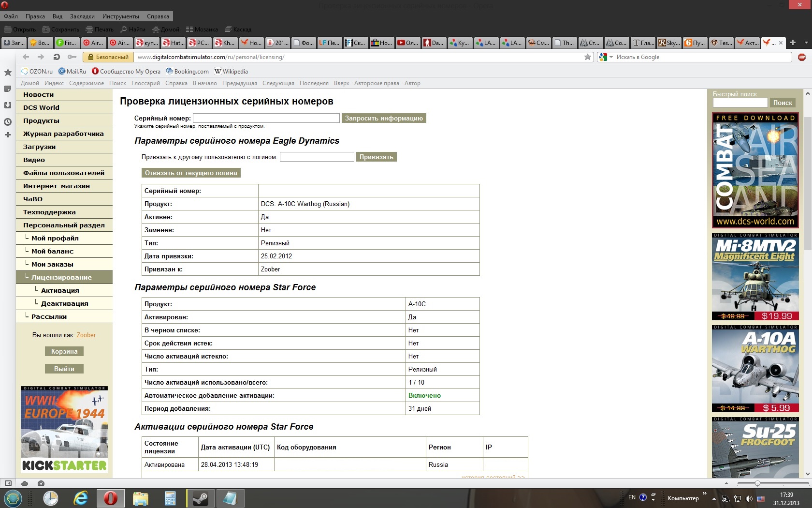
Task: Click the Opera Turbo gauge icon
Action: point(41,483)
